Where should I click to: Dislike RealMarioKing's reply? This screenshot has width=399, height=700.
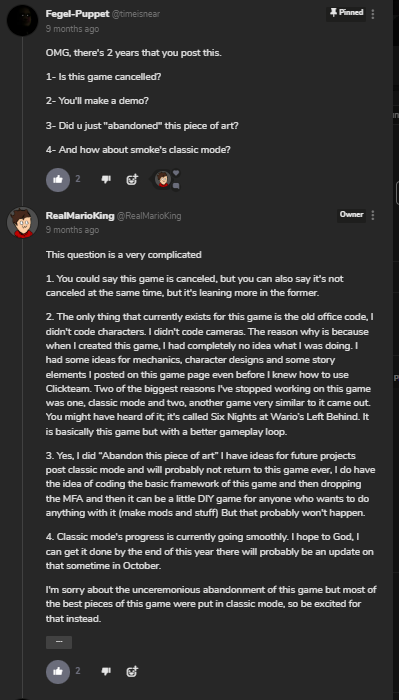[106, 671]
